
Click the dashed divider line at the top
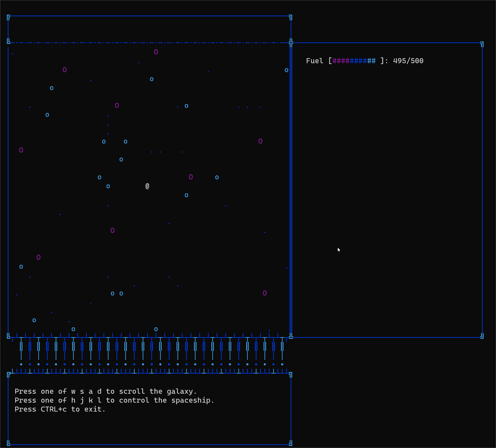coord(148,42)
